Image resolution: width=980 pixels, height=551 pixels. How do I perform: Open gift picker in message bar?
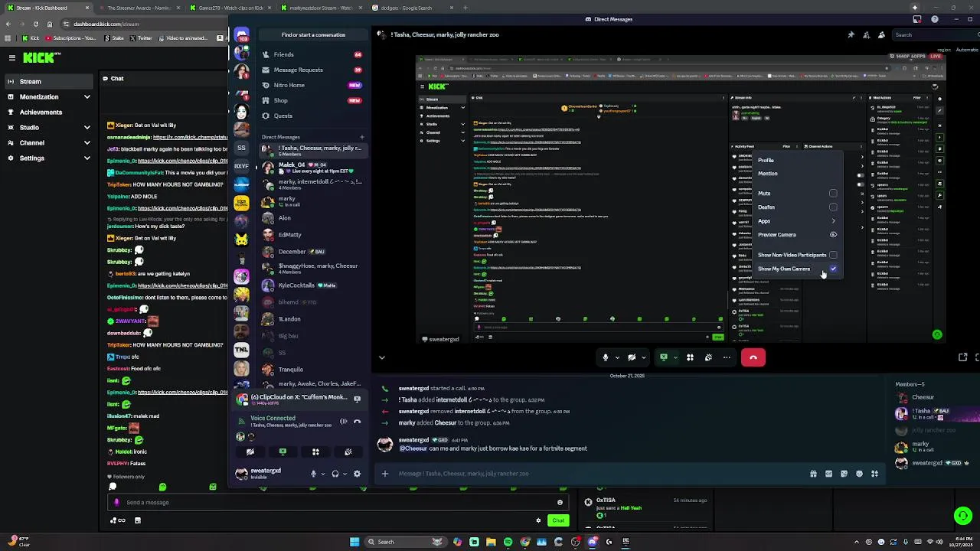[813, 474]
